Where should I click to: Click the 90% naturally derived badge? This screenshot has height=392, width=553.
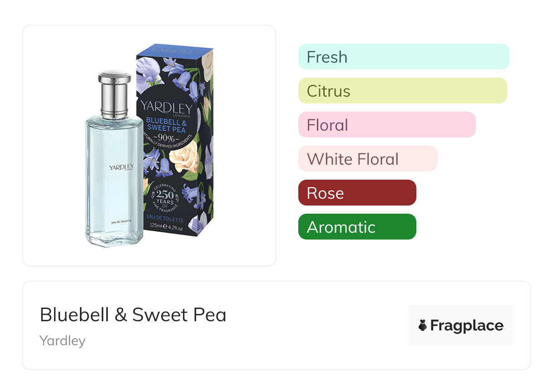(x=166, y=137)
